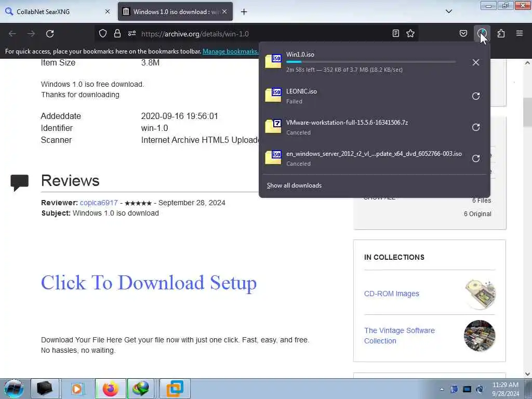Open the Extensions puzzle icon
532x399 pixels.
click(x=501, y=33)
